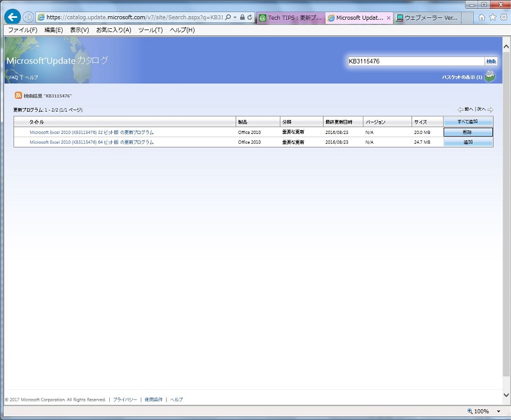Click the ヘルプ link beside FAQ
The height and width of the screenshot is (420, 511).
(x=31, y=78)
